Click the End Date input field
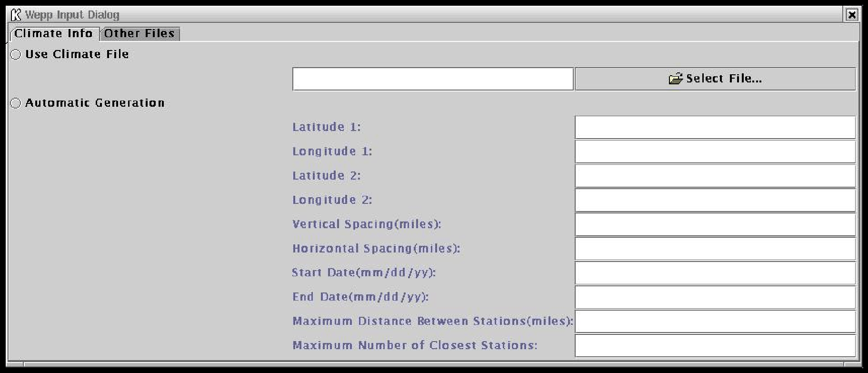868x373 pixels. point(715,297)
